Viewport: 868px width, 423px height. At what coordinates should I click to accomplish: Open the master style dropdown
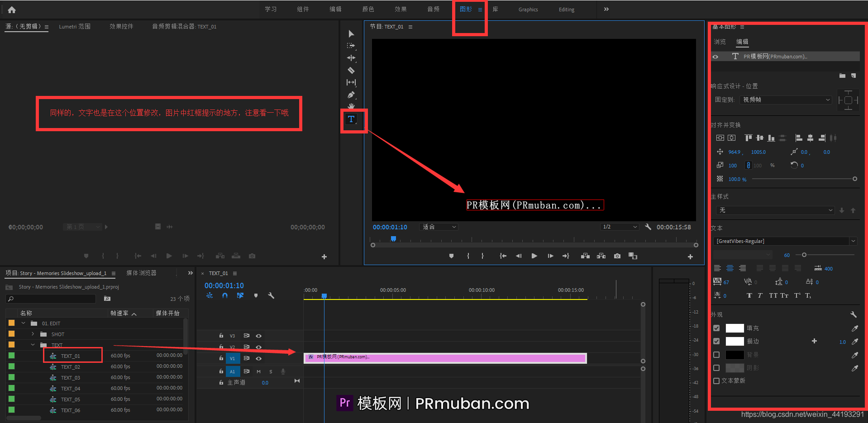coord(775,210)
